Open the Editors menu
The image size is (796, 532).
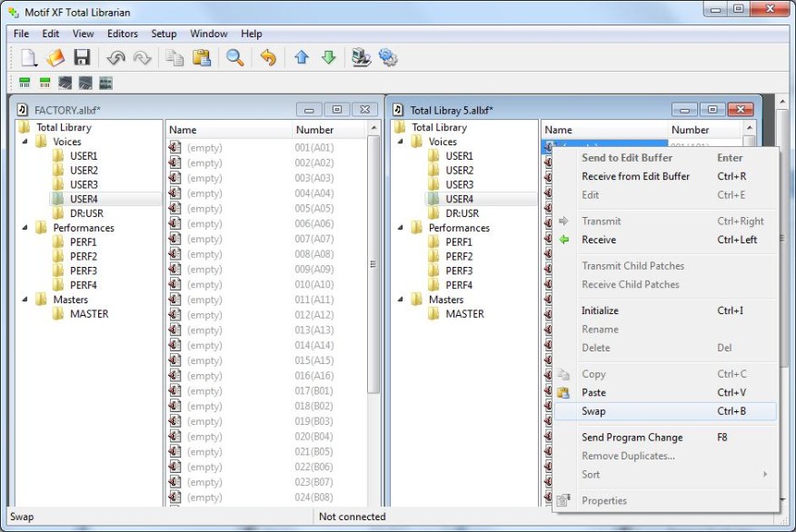(123, 34)
